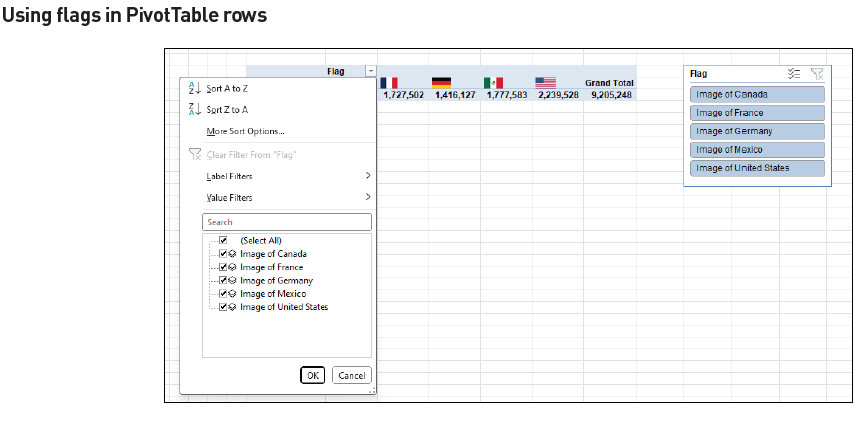This screenshot has width=861, height=423.
Task: Click the Cancel button
Action: [x=351, y=375]
